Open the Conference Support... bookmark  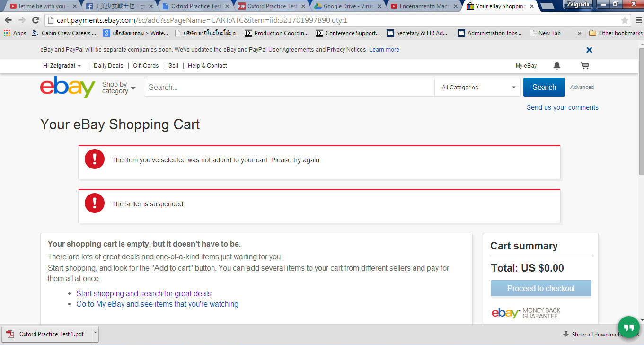click(348, 33)
